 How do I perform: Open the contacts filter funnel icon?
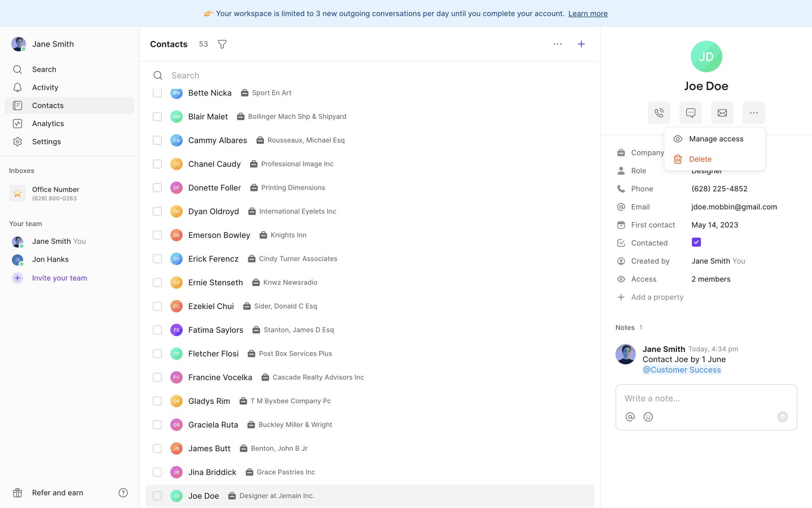pyautogui.click(x=222, y=44)
